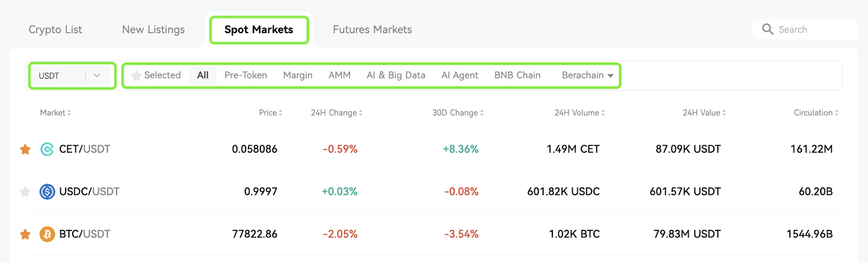Open the BTC/USDT market link
The image size is (868, 263).
tap(85, 234)
